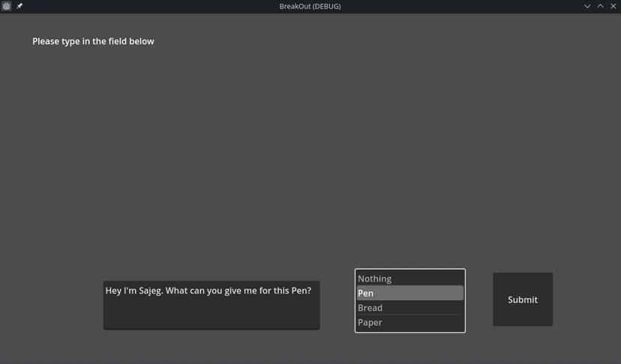Click the empty title bar area right of the pin

[151, 6]
